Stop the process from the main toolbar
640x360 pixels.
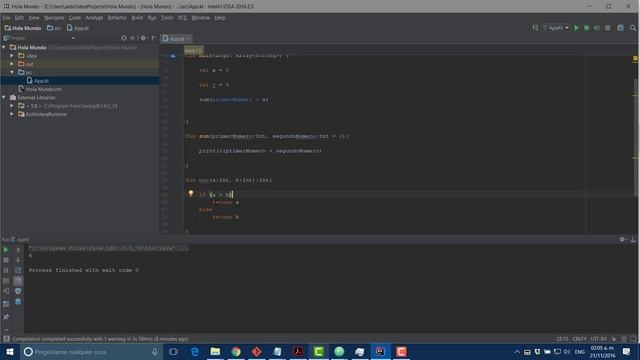point(608,28)
